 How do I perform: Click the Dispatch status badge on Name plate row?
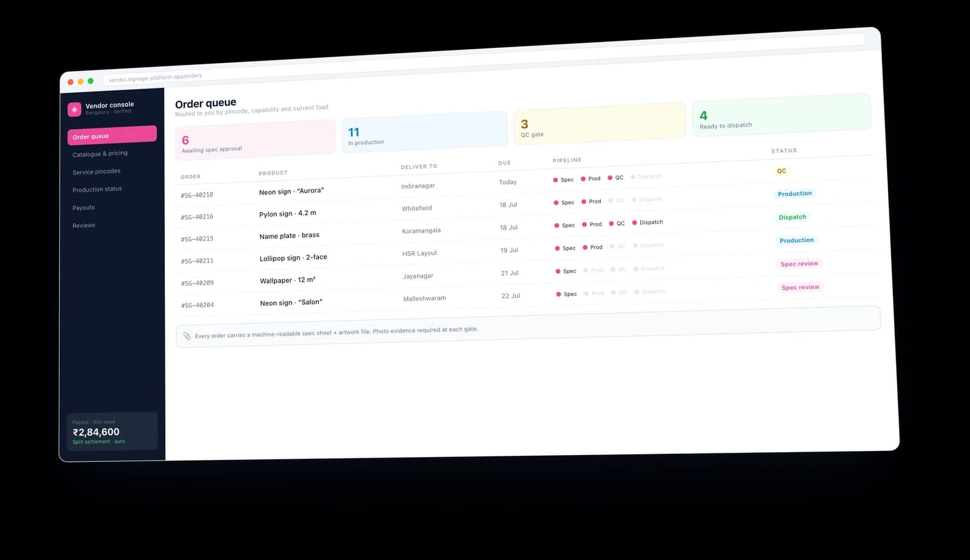tap(792, 217)
